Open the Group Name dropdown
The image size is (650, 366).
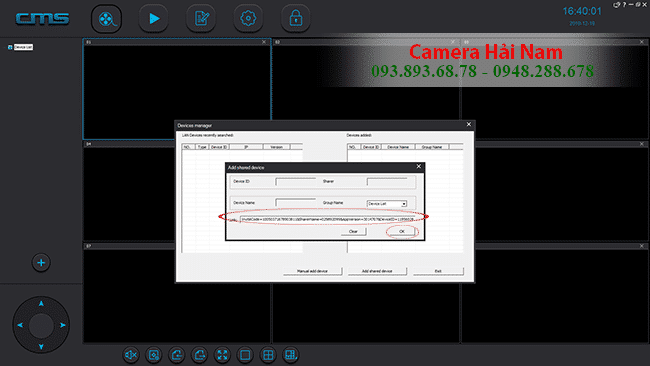(x=387, y=204)
